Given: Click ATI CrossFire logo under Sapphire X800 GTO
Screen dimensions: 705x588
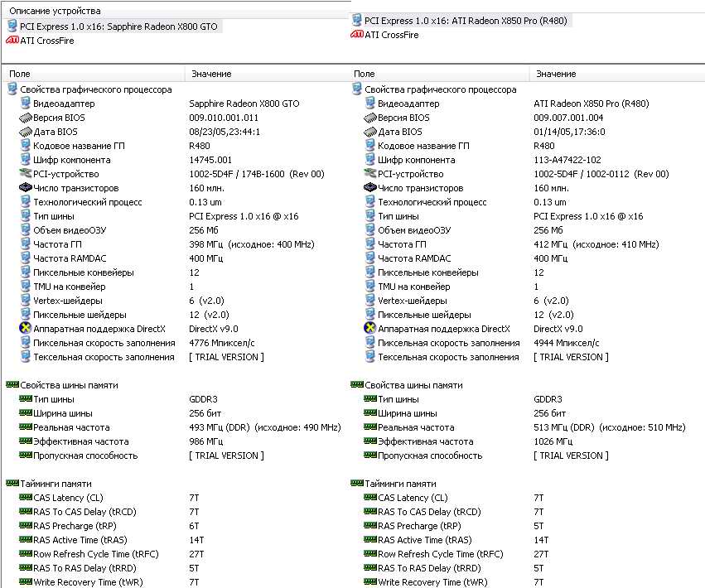Looking at the screenshot, I should (x=12, y=41).
